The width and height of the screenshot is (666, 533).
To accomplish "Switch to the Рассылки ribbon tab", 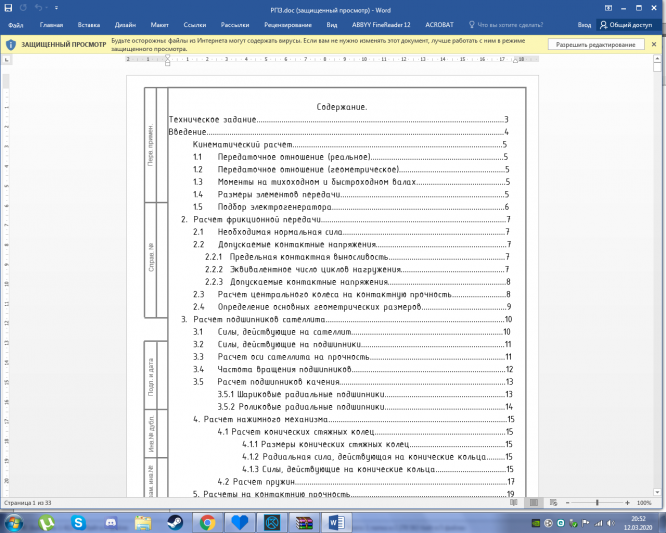I will (234, 25).
